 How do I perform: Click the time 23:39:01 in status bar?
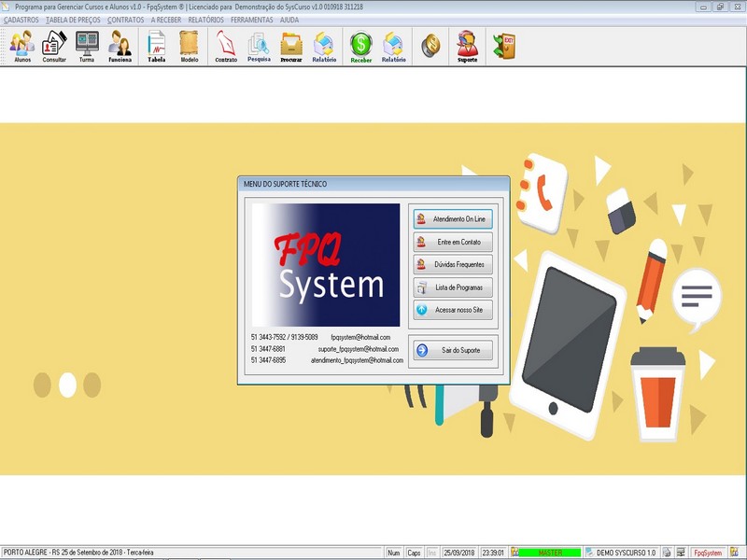click(493, 553)
